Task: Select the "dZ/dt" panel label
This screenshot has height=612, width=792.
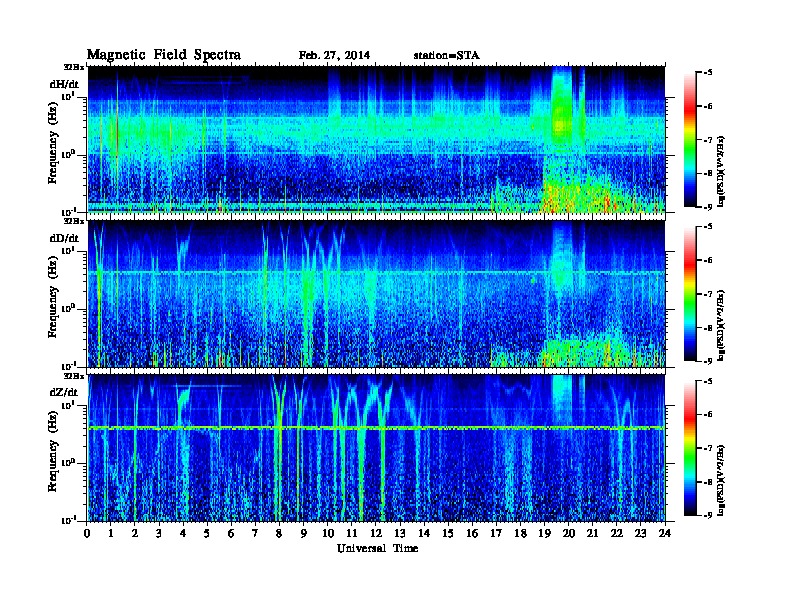Action: pos(64,392)
